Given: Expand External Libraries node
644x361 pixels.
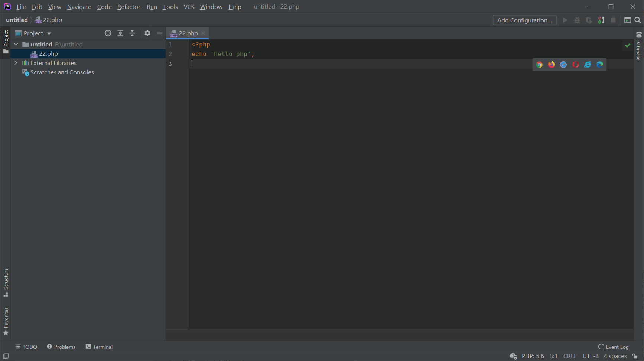Looking at the screenshot, I should click(x=16, y=63).
